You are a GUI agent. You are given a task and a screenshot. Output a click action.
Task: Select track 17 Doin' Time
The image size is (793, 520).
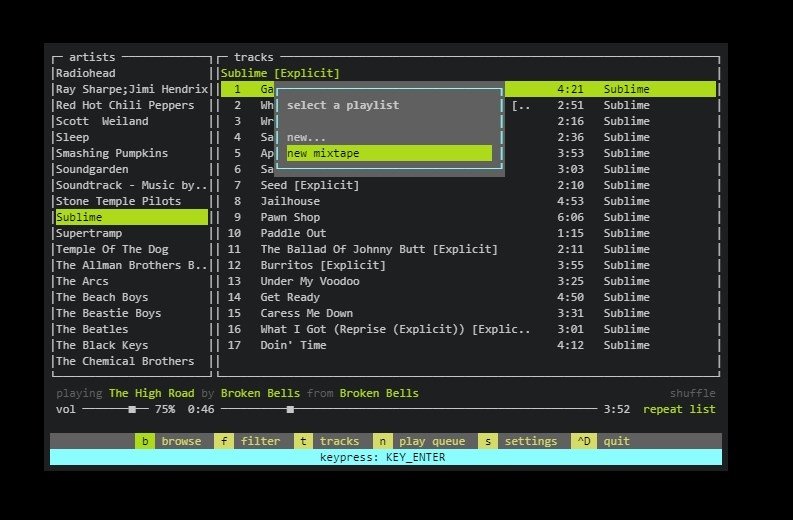(468, 345)
